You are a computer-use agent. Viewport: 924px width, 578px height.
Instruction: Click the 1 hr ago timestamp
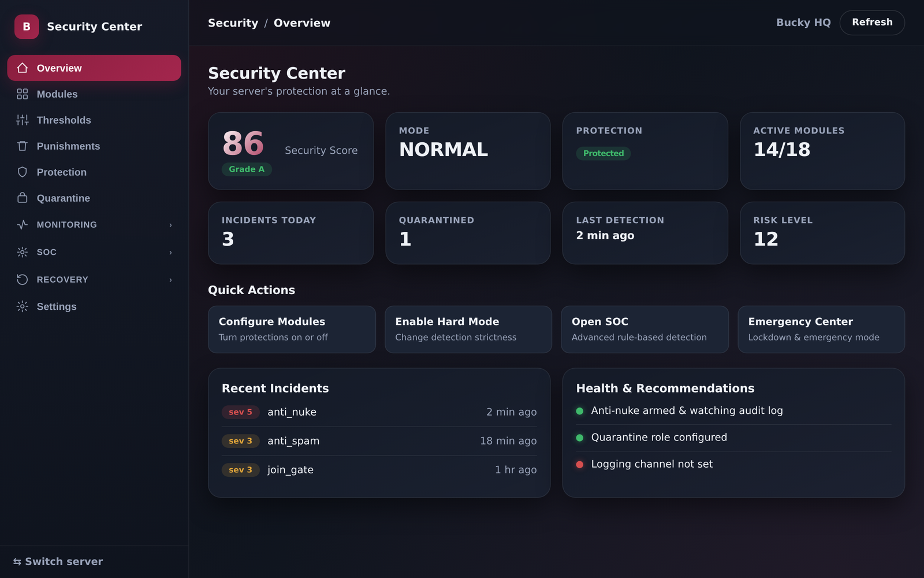point(516,470)
